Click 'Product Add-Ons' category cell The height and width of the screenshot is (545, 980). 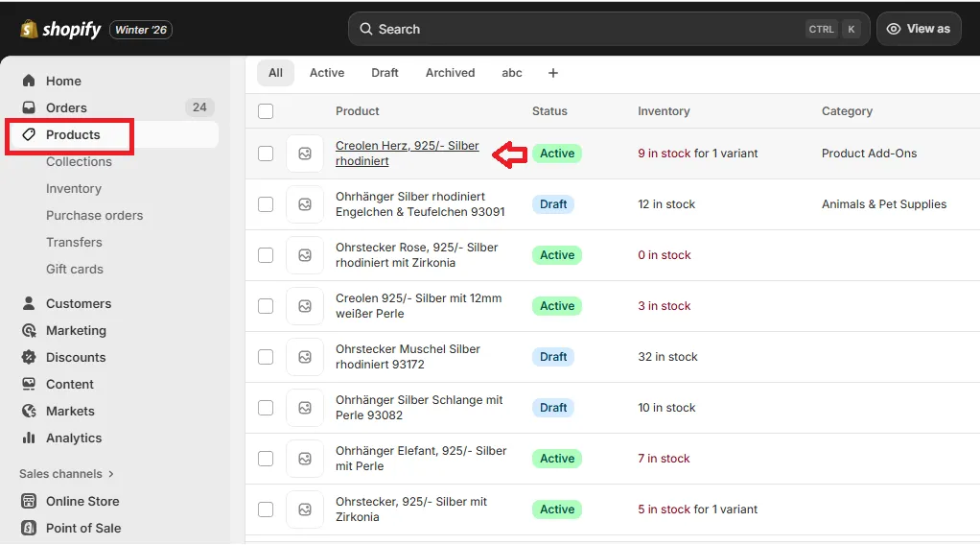click(869, 154)
